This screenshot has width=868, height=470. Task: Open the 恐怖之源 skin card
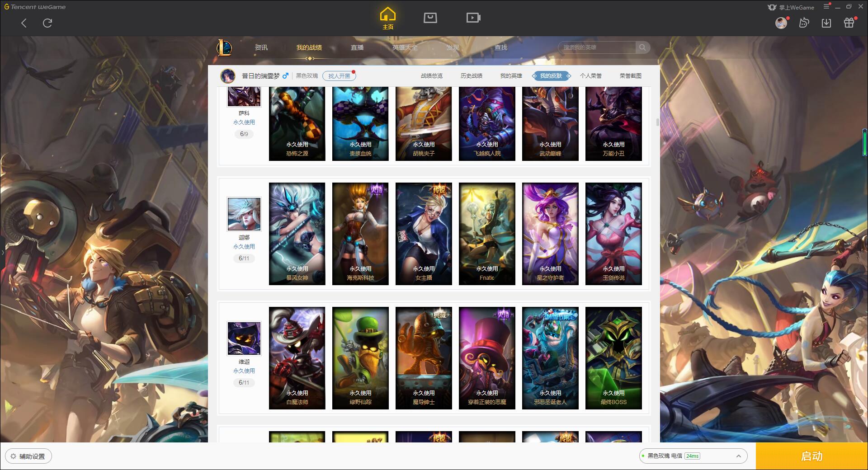[297, 123]
